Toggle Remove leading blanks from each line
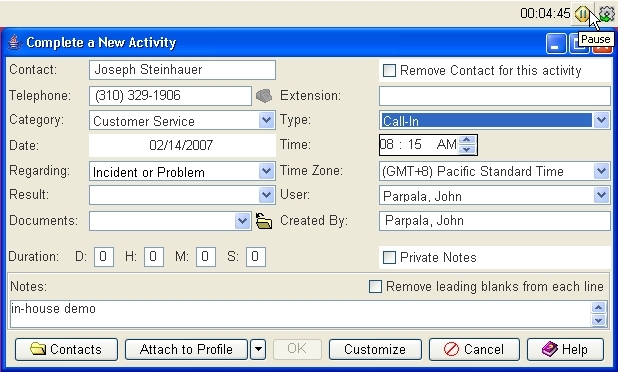The image size is (618, 372). (375, 286)
